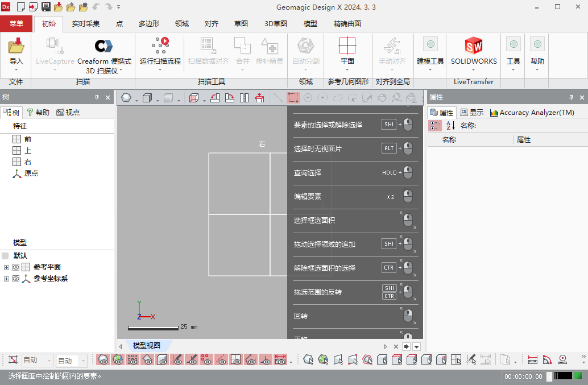Toggle measurement visibility eye icon
The image size is (588, 385).
(280, 360)
